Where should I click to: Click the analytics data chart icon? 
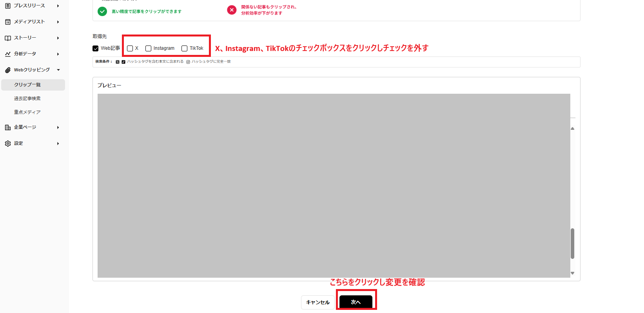point(8,54)
